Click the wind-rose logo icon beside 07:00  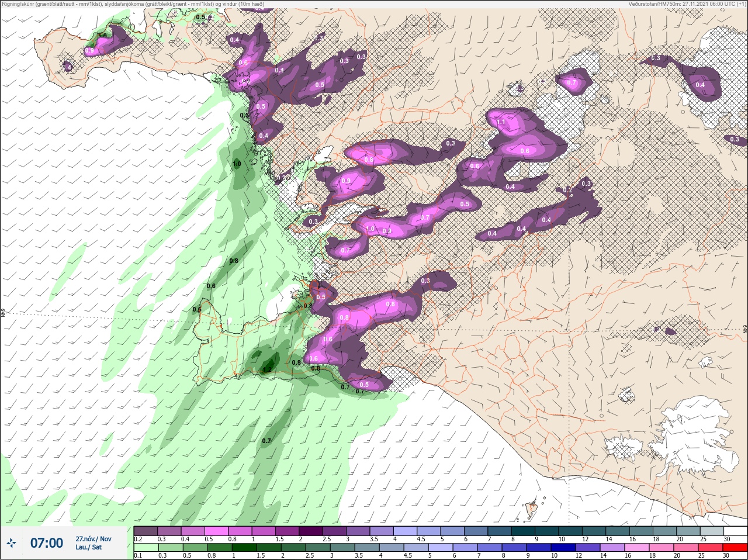click(11, 543)
